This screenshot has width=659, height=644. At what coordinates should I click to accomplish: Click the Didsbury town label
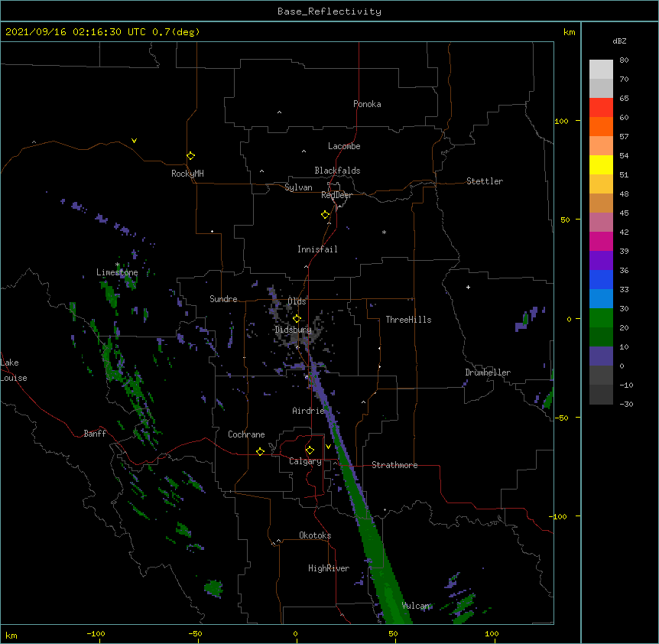coord(293,330)
